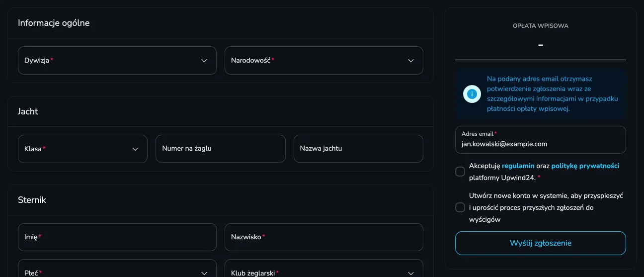Click the Narodowość dropdown chevron
This screenshot has width=644, height=277.
click(x=411, y=61)
